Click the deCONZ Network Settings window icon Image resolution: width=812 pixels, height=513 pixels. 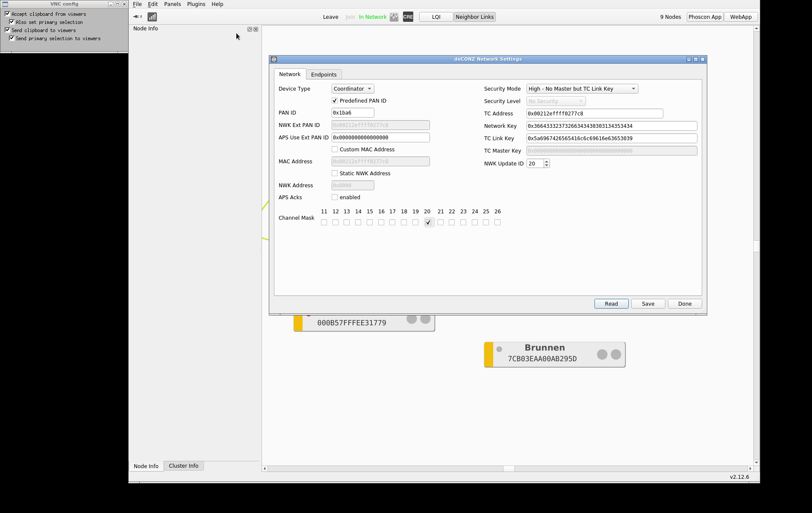tap(274, 59)
